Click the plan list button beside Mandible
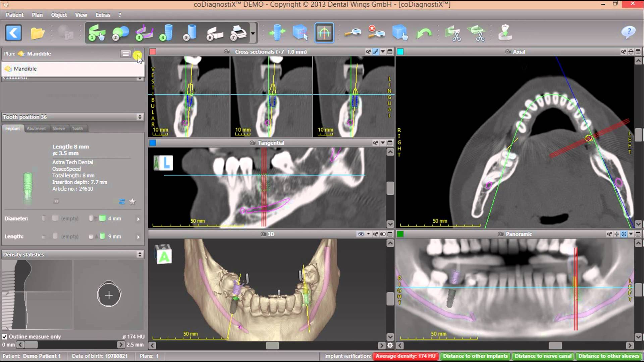 (125, 54)
